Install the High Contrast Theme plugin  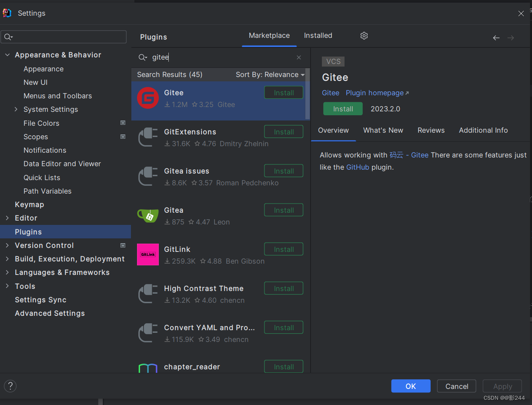click(284, 288)
